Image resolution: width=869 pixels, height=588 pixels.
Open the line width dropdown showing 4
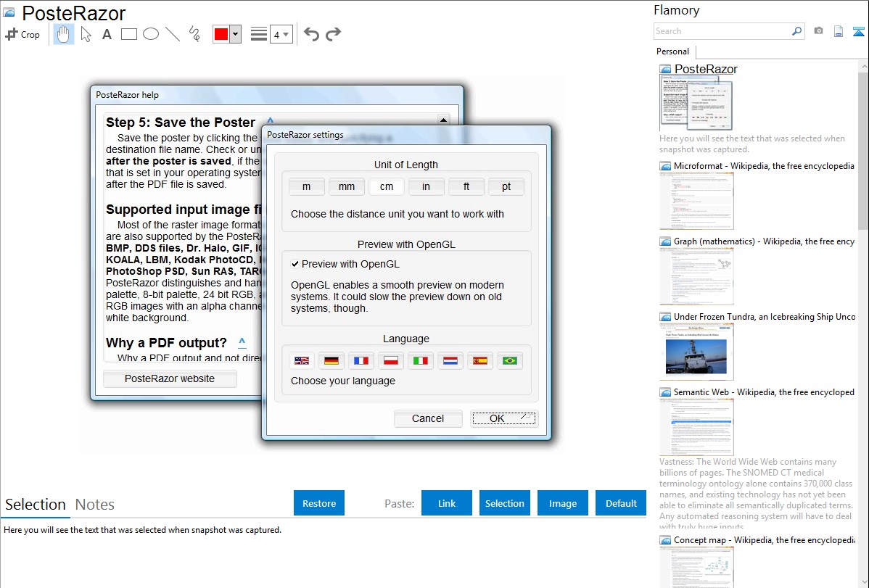[281, 34]
